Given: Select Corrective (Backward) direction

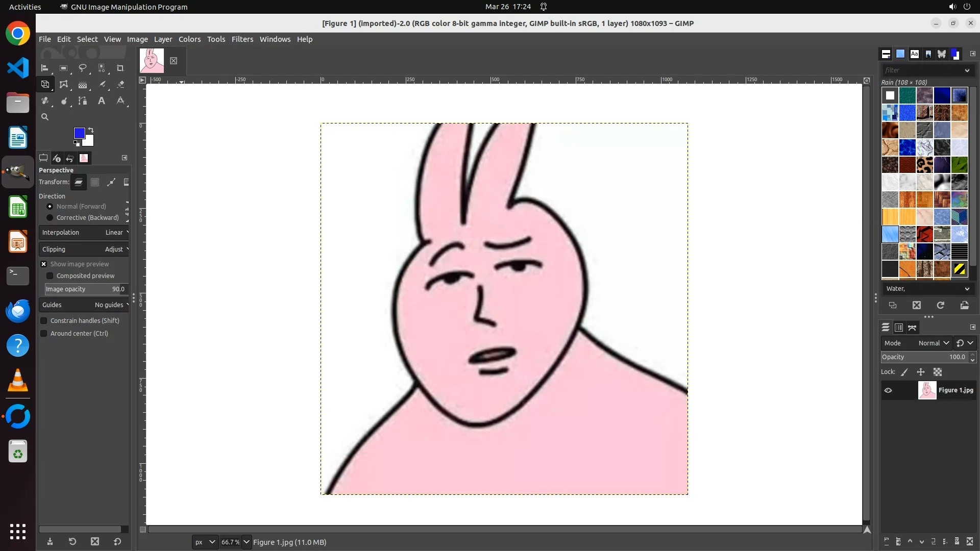Looking at the screenshot, I should click(x=50, y=218).
